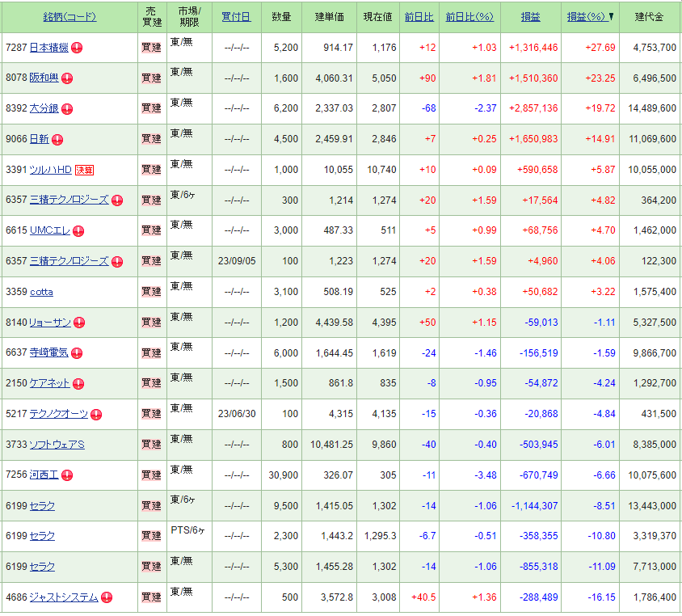
Task: Open the ケアネット stock link
Action: point(49,384)
